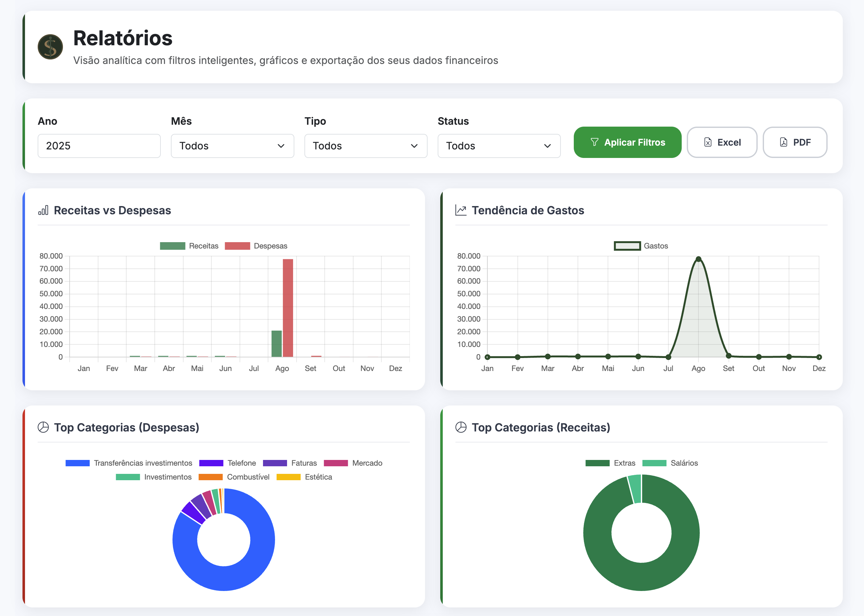
Task: Expand the Status dropdown
Action: (499, 146)
